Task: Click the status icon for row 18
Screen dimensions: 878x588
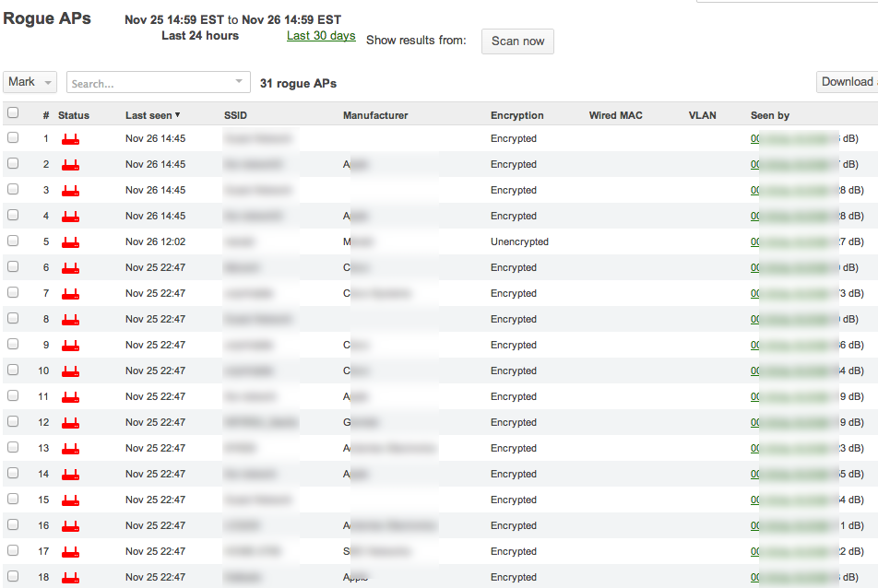Action: point(70,578)
